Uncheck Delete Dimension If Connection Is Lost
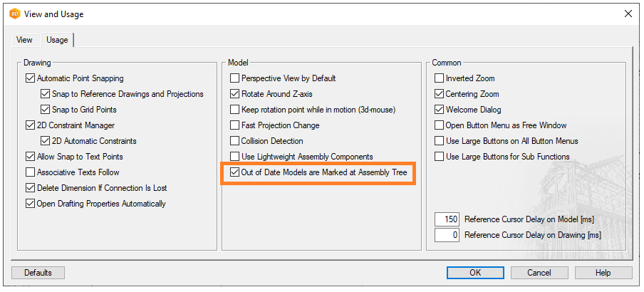The width and height of the screenshot is (644, 292). pyautogui.click(x=30, y=188)
